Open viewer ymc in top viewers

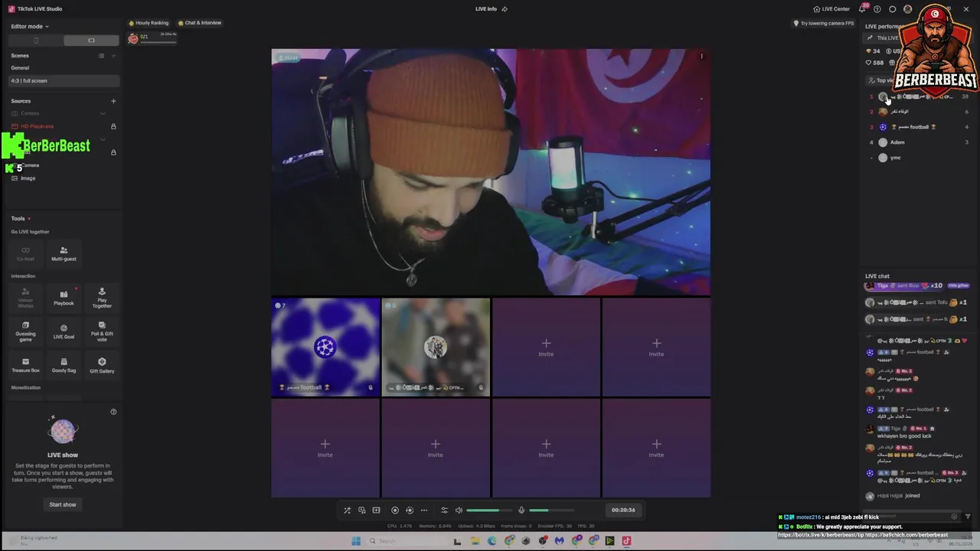tap(919, 158)
